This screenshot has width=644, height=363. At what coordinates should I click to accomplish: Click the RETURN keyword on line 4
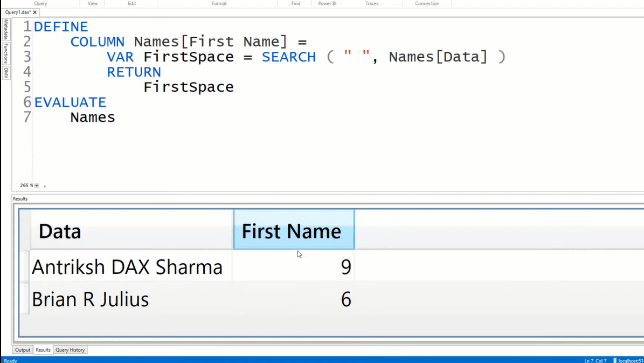coord(134,72)
